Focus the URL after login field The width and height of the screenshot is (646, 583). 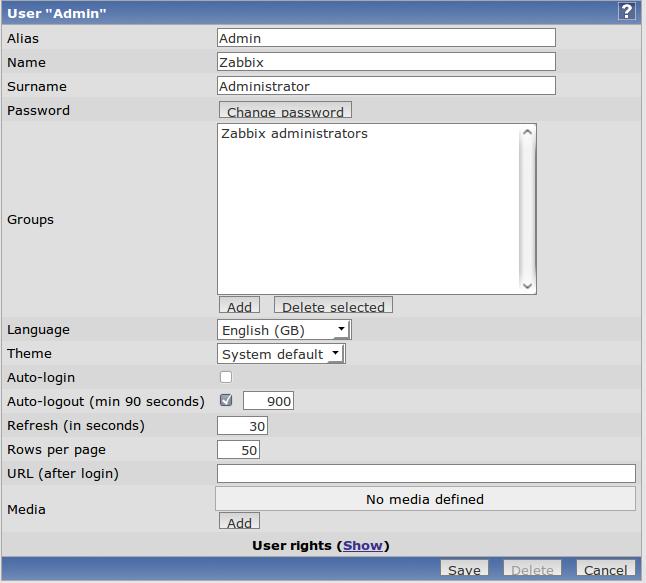426,474
